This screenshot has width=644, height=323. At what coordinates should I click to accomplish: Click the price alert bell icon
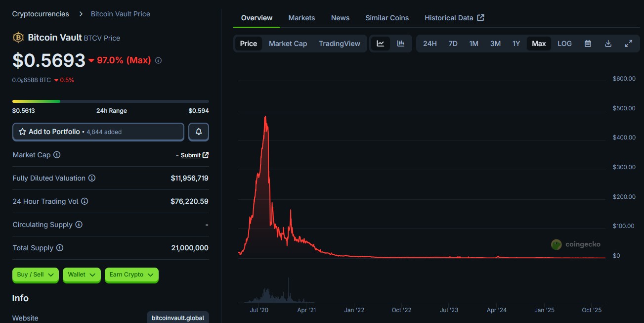coord(199,132)
